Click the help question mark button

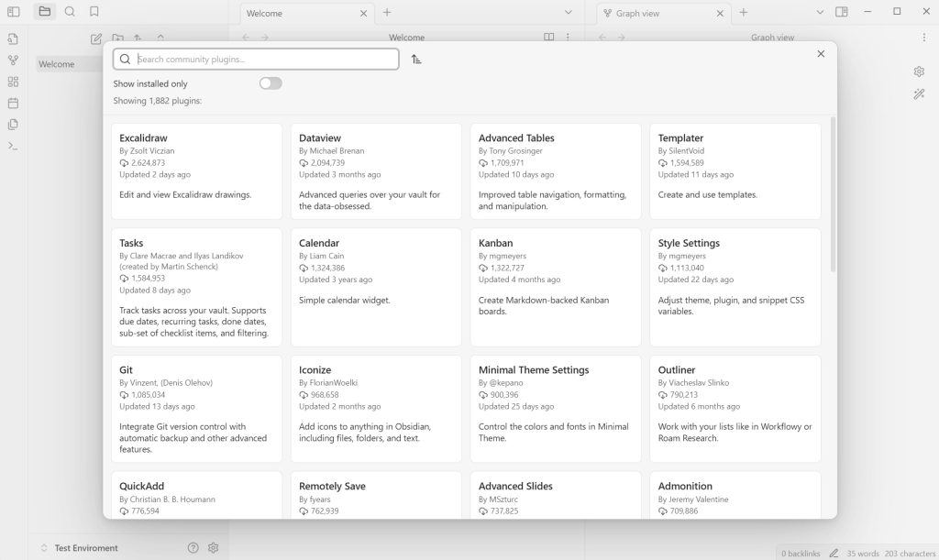192,547
